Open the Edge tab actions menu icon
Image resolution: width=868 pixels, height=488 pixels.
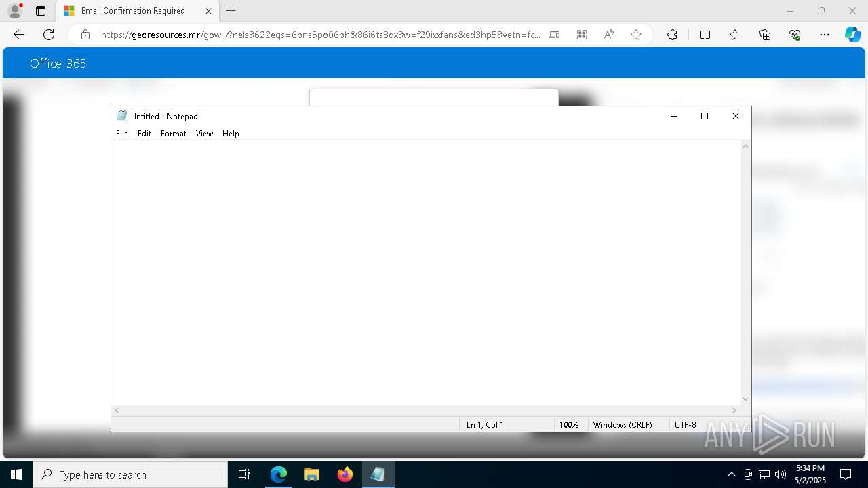click(x=41, y=11)
